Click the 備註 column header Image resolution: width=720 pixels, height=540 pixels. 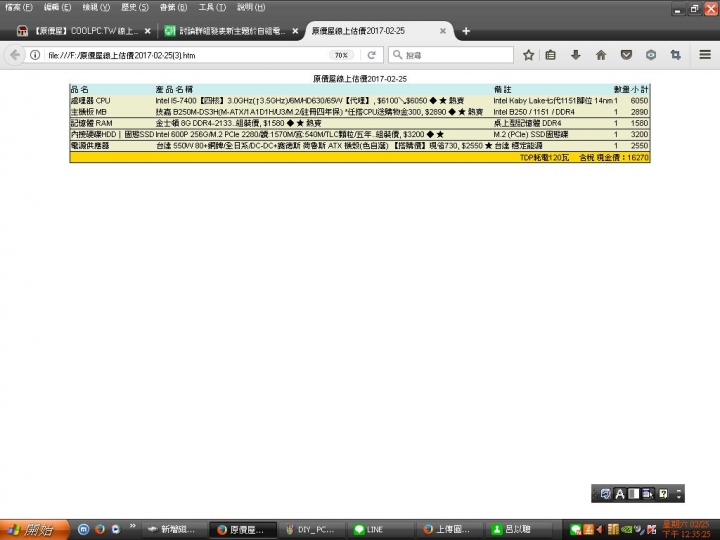pyautogui.click(x=502, y=90)
